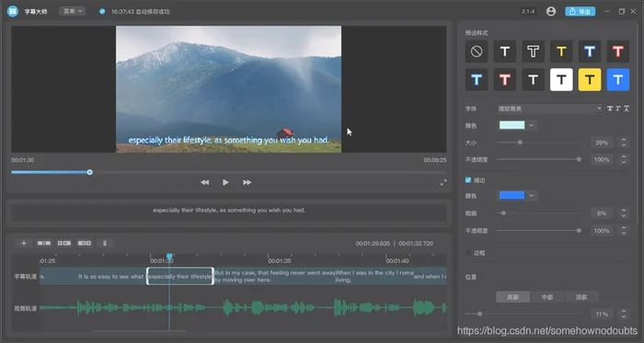Uncheck the 描边 stroke checkbox
The height and width of the screenshot is (343, 644).
[468, 180]
